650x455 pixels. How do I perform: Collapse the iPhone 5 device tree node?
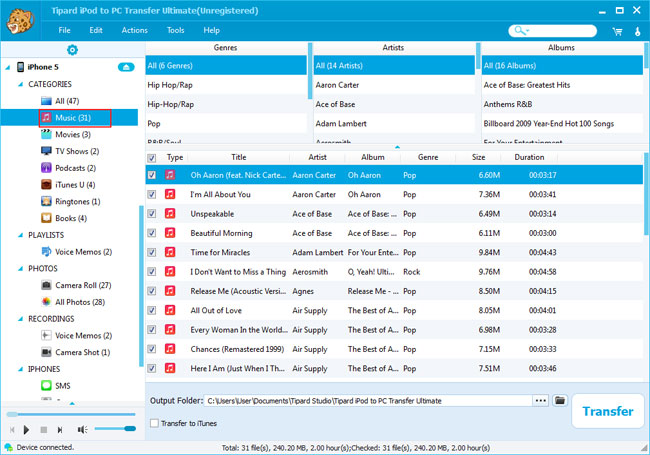tap(8, 67)
